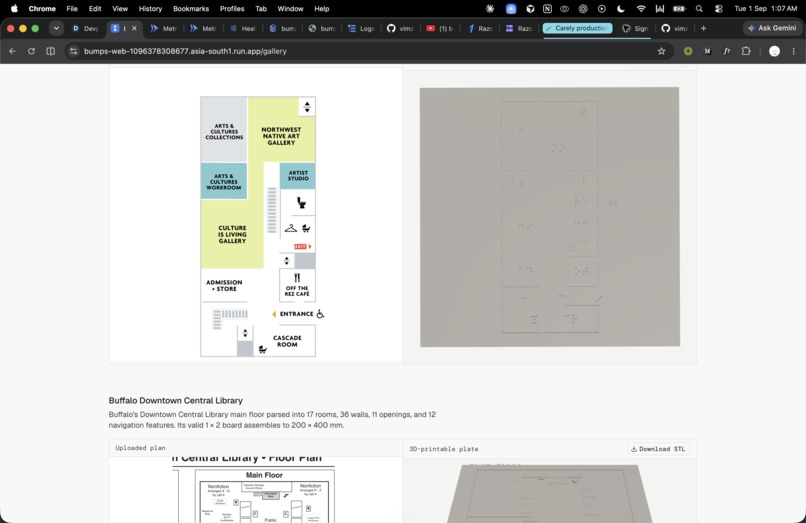Screen dimensions: 806x523
Task: Click the museum 3D-printable plate preview
Action: (549, 217)
